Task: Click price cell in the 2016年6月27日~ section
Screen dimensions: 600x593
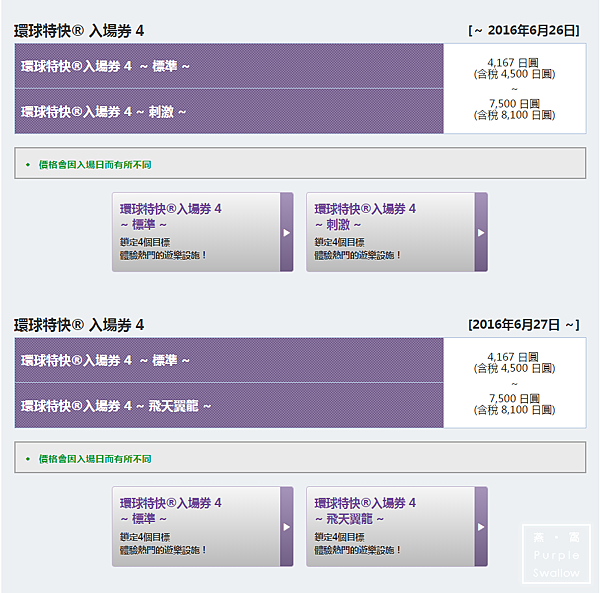Action: point(514,383)
